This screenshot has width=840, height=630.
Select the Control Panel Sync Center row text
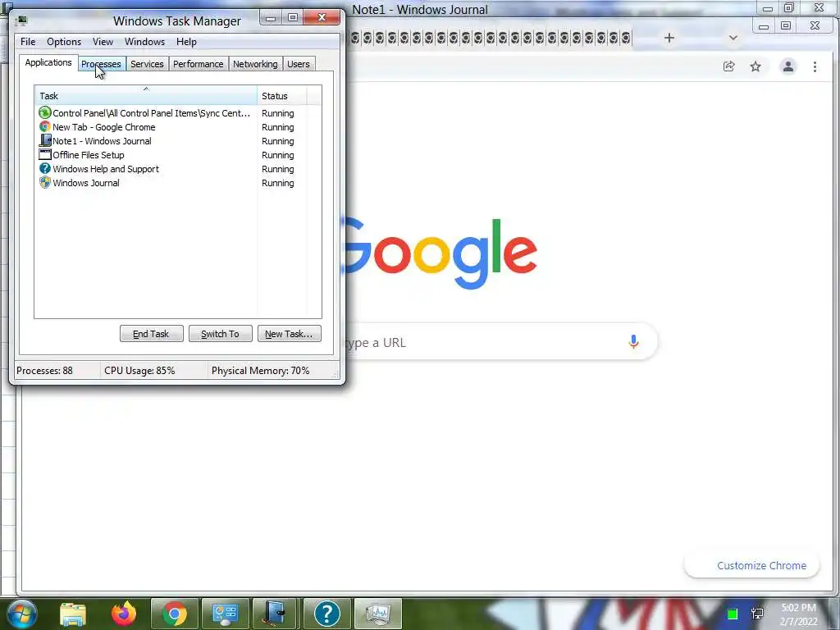pyautogui.click(x=151, y=113)
